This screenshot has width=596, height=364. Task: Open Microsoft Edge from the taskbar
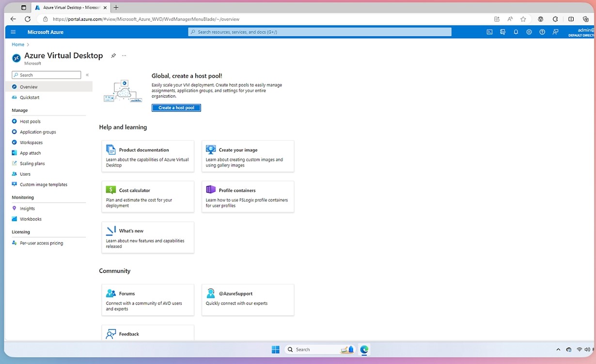tap(364, 349)
